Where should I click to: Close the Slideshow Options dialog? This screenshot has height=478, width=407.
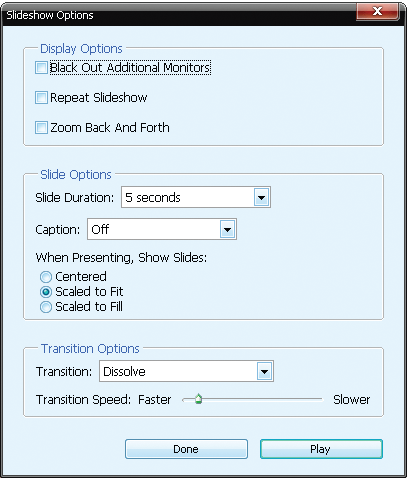[377, 11]
